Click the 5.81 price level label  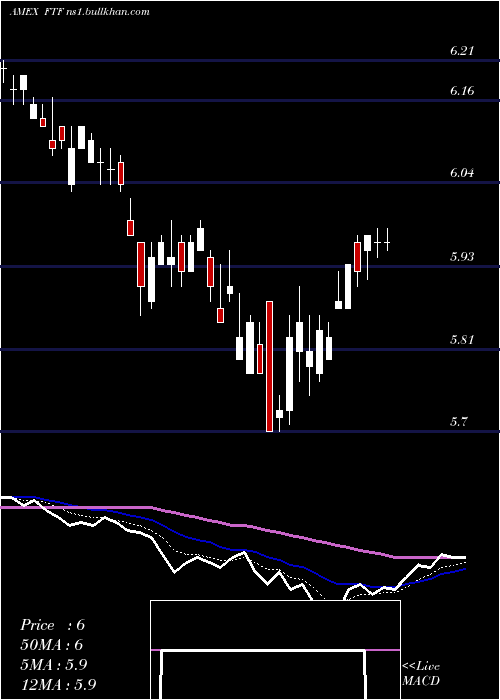point(462,340)
